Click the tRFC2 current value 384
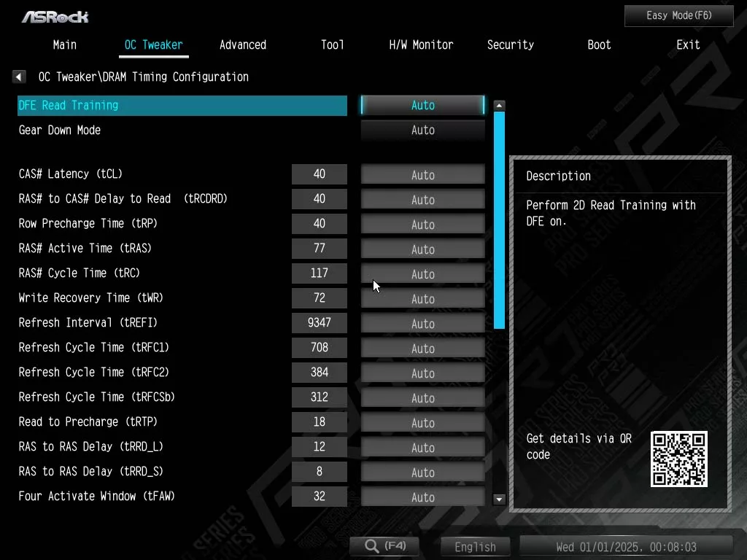The image size is (747, 560). (320, 372)
